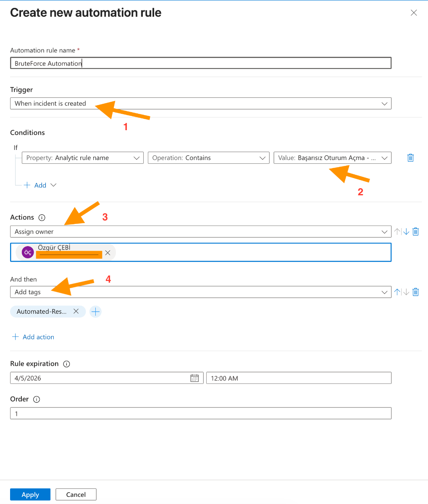Cancel creating the automation rule

(x=76, y=494)
